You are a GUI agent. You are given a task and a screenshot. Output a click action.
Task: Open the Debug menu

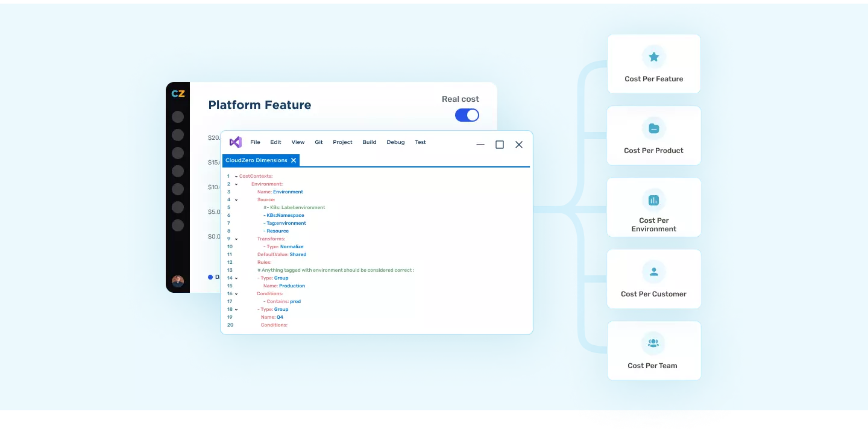[395, 142]
